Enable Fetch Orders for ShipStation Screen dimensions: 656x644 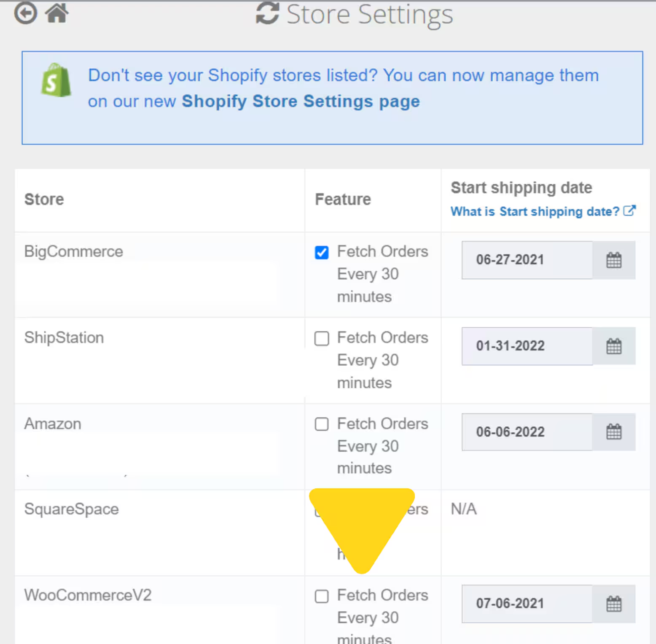tap(321, 339)
